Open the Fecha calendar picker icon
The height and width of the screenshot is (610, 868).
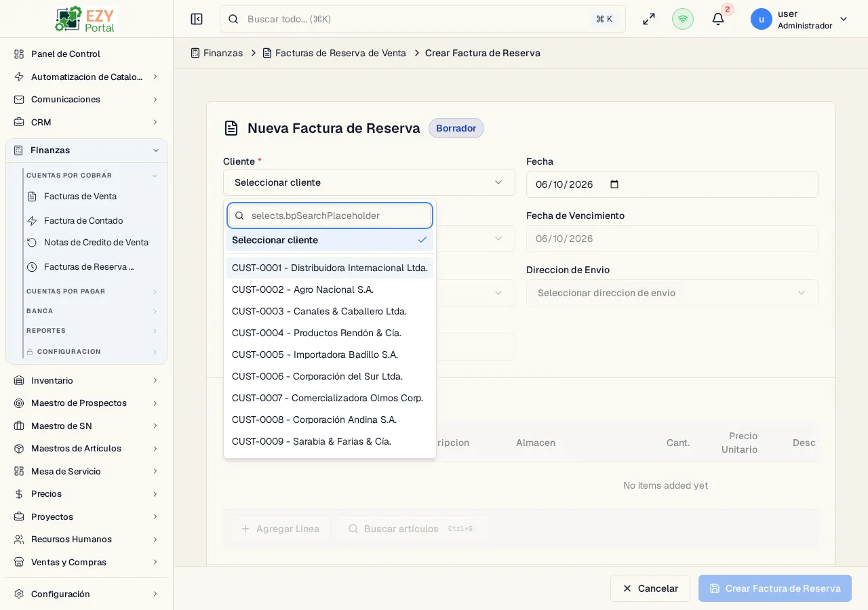[x=614, y=184]
